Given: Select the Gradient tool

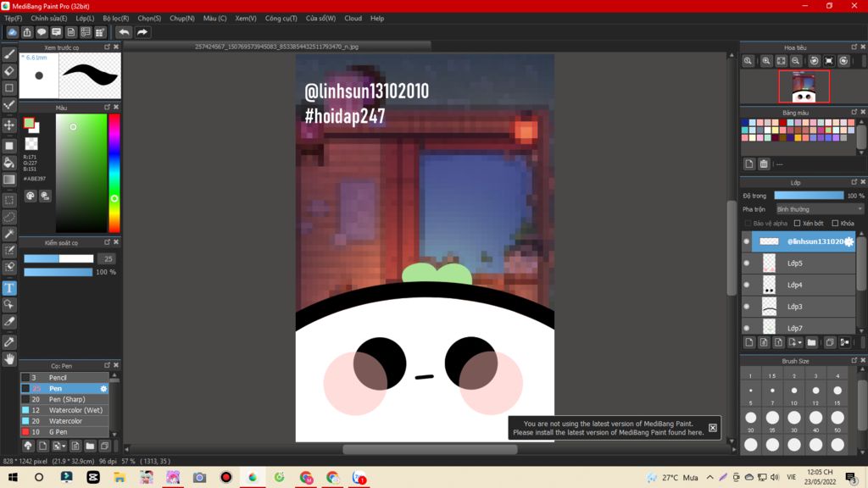Looking at the screenshot, I should [9, 180].
